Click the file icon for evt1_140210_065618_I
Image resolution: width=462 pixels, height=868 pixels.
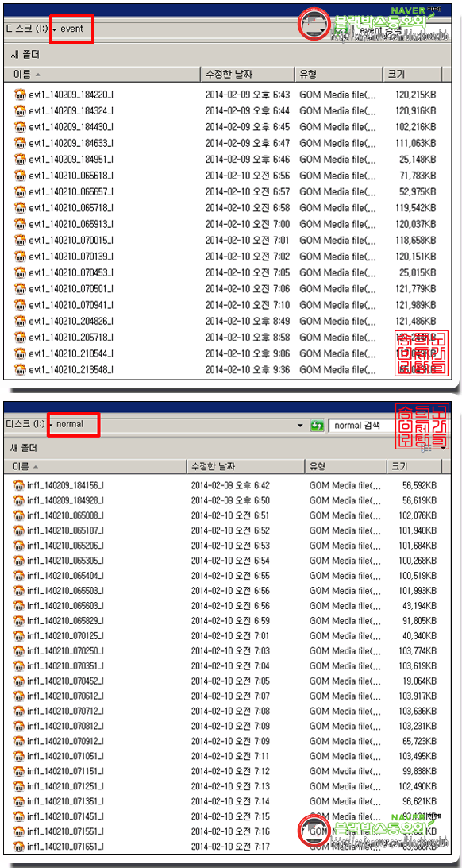(20, 176)
